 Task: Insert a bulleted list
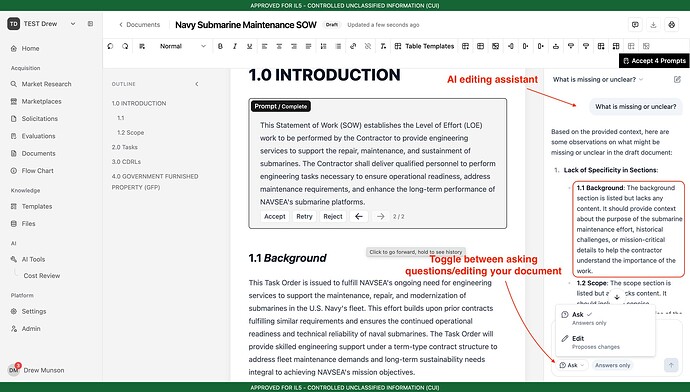coord(338,46)
